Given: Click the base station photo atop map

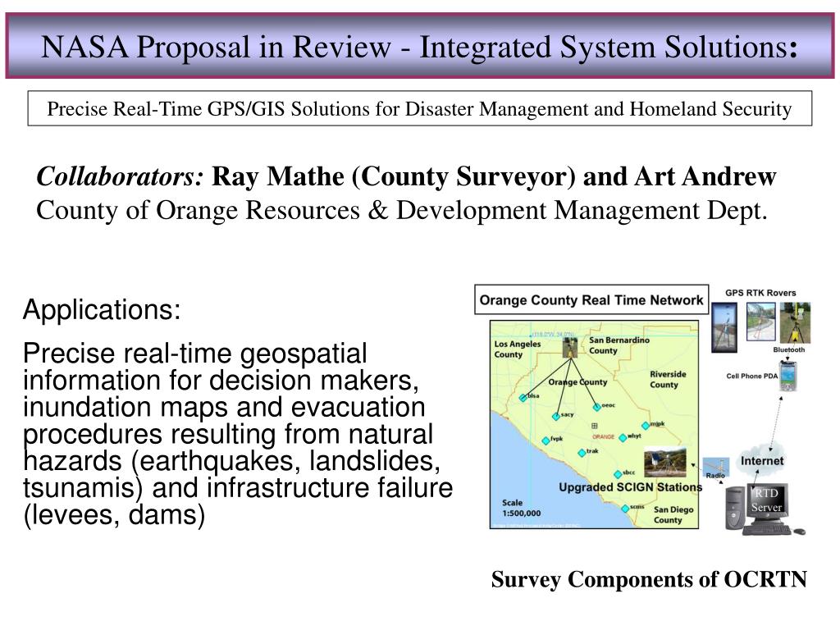Looking at the screenshot, I should point(570,347).
